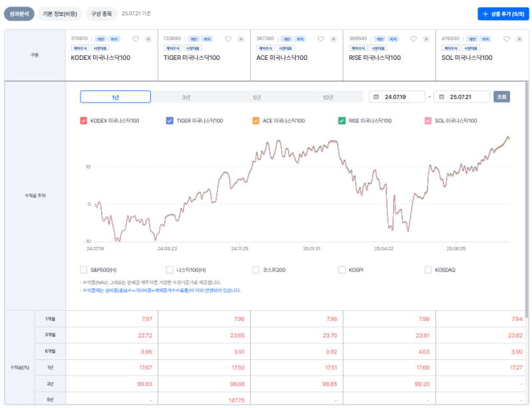Click the heart icon on SOL 미국나스닥100 card

point(506,39)
